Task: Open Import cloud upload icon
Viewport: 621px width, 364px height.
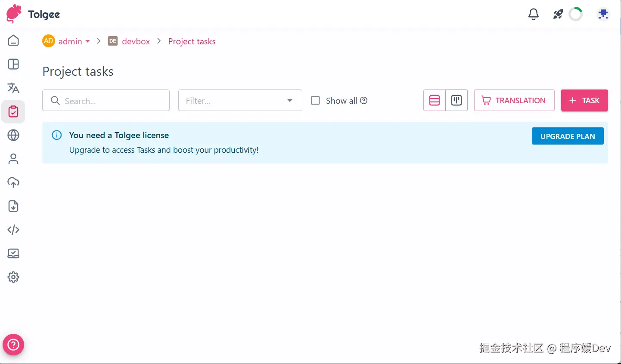Action: 13,182
